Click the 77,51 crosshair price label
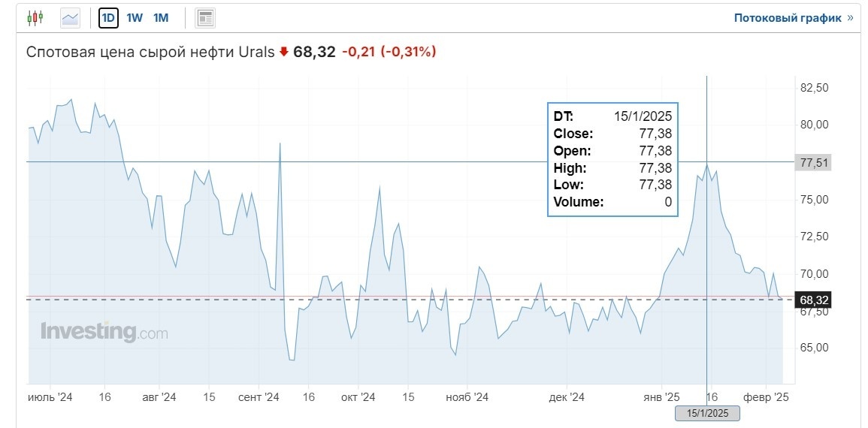The width and height of the screenshot is (868, 428). pos(812,163)
